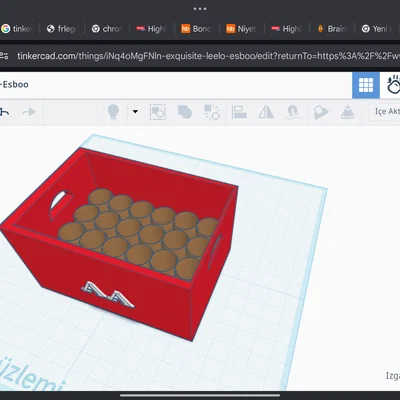Select the Mirror tool icon
400x400 pixels.
point(266,112)
